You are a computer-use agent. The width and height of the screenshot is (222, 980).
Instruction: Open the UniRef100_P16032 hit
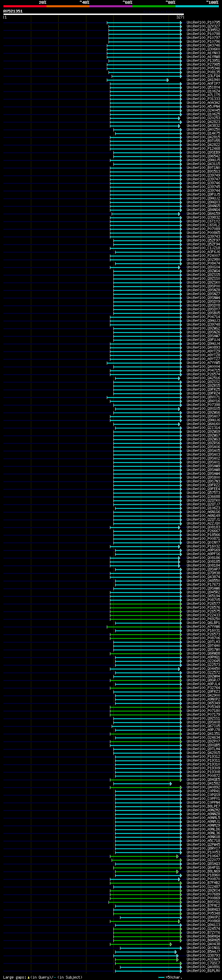(x=203, y=546)
